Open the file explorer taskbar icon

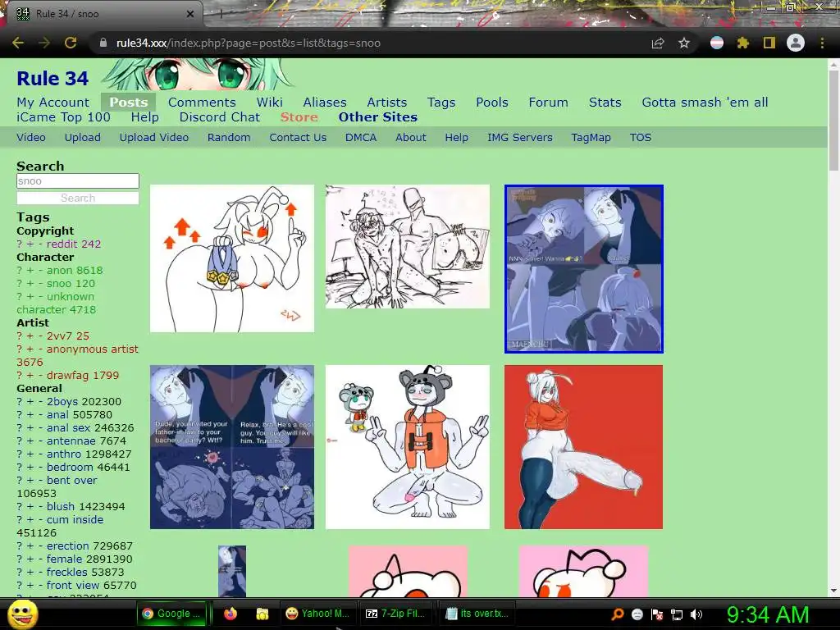262,614
